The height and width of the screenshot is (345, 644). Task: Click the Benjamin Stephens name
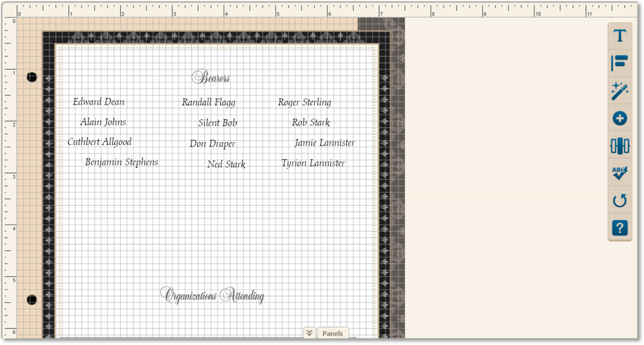122,162
